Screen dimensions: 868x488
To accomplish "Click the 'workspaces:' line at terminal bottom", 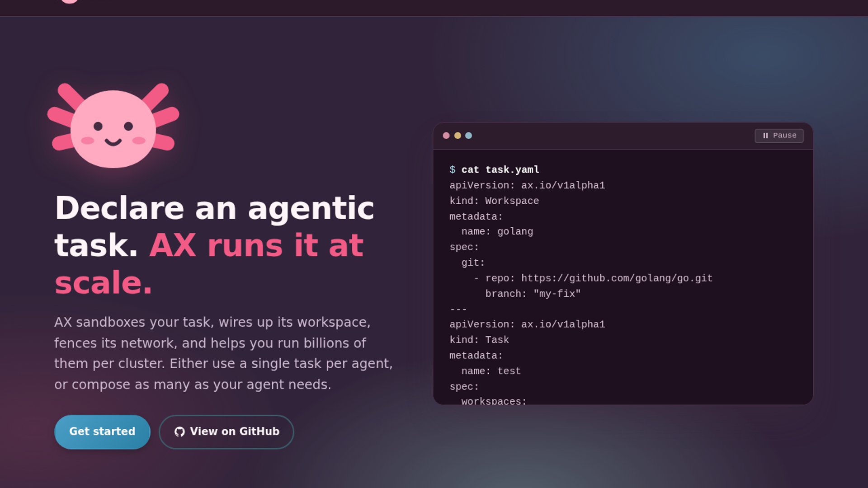I will pyautogui.click(x=494, y=401).
